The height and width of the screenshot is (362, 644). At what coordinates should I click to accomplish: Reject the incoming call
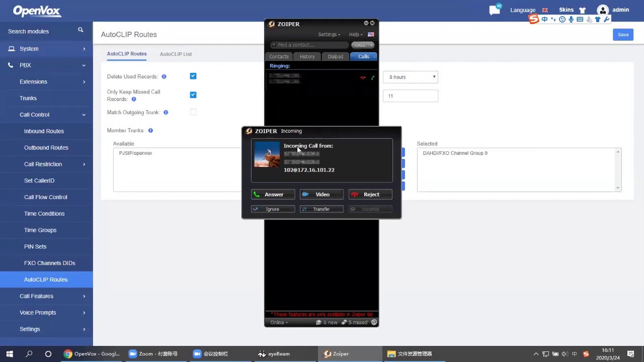(370, 195)
